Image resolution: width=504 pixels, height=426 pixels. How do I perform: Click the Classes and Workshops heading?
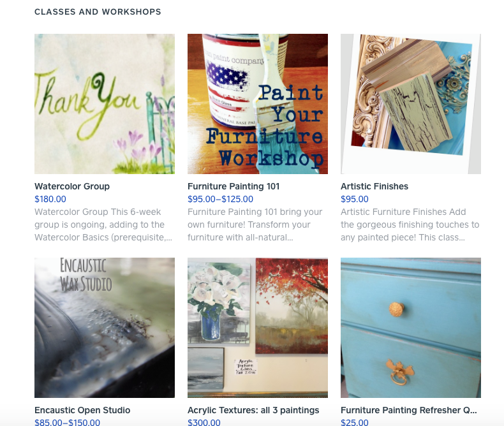coord(98,12)
